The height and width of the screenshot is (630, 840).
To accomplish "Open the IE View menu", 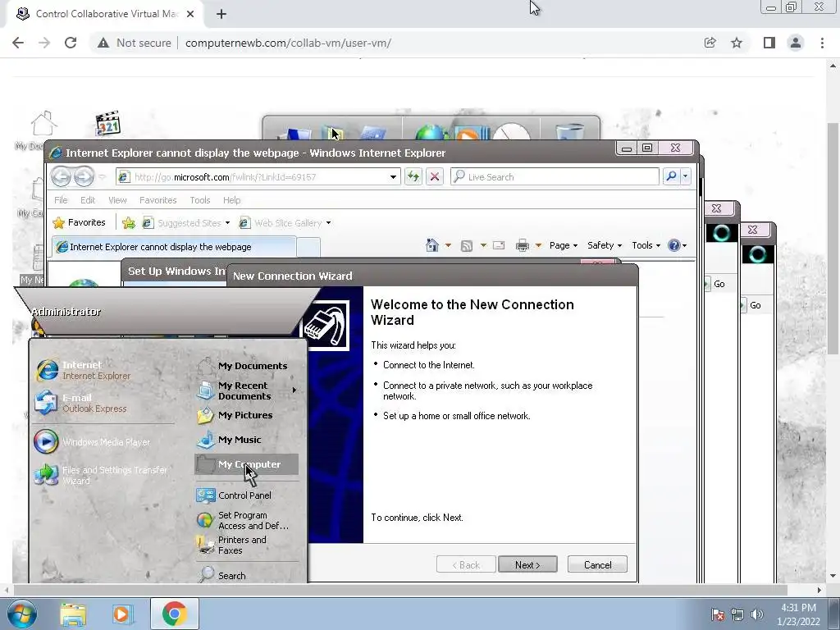I will [117, 200].
